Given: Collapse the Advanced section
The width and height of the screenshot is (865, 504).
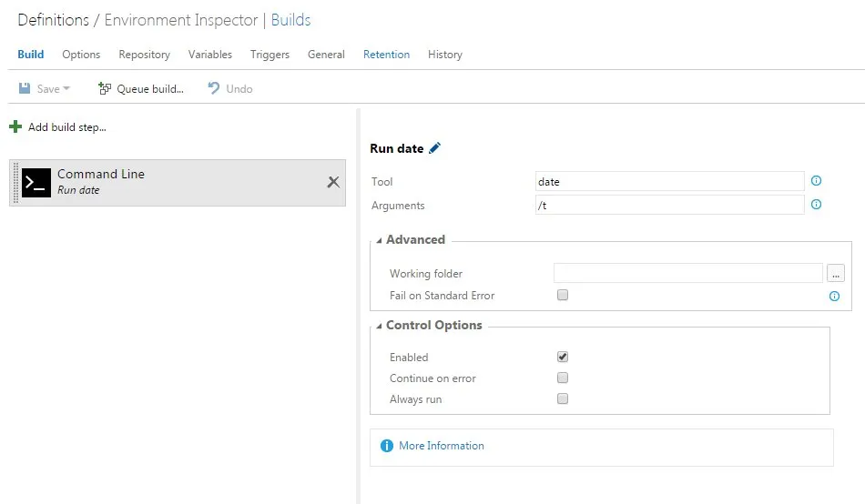Looking at the screenshot, I should [x=380, y=240].
